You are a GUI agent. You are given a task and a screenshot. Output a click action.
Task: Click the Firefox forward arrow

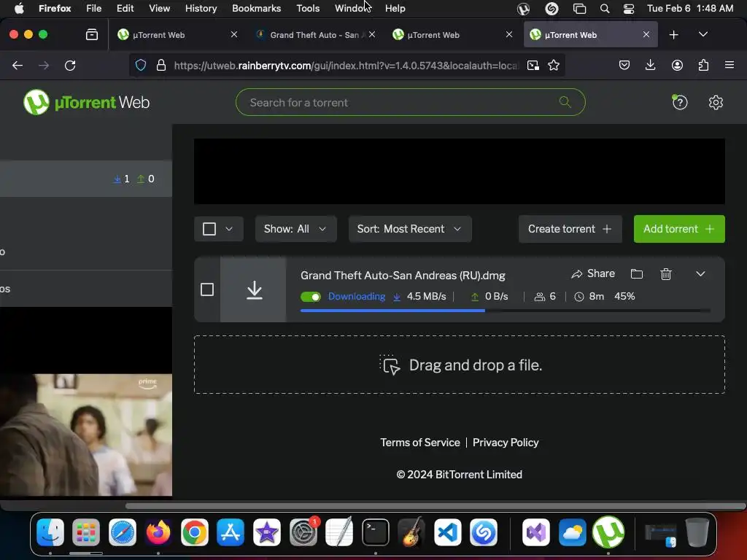[x=44, y=65]
